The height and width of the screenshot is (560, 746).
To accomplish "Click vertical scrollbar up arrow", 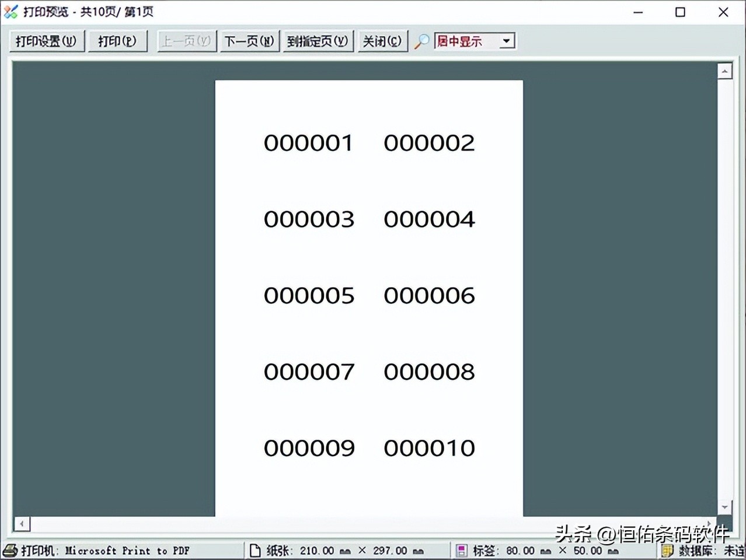I will (724, 71).
